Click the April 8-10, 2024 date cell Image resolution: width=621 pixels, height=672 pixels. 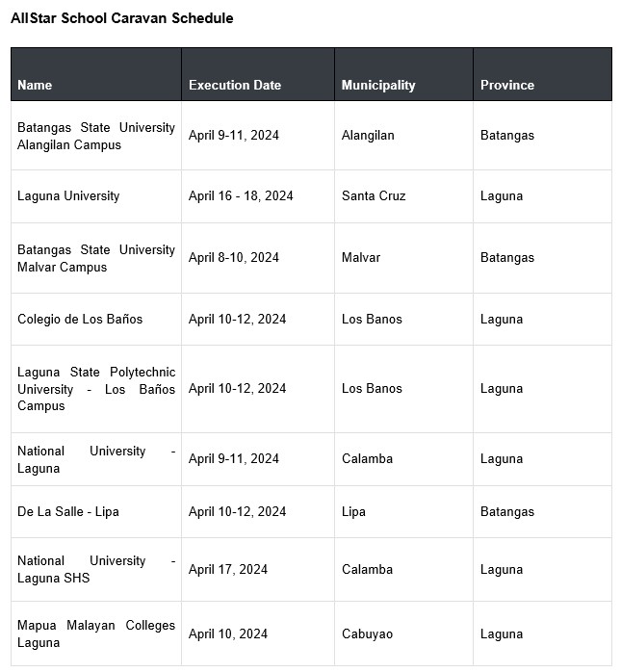234,258
